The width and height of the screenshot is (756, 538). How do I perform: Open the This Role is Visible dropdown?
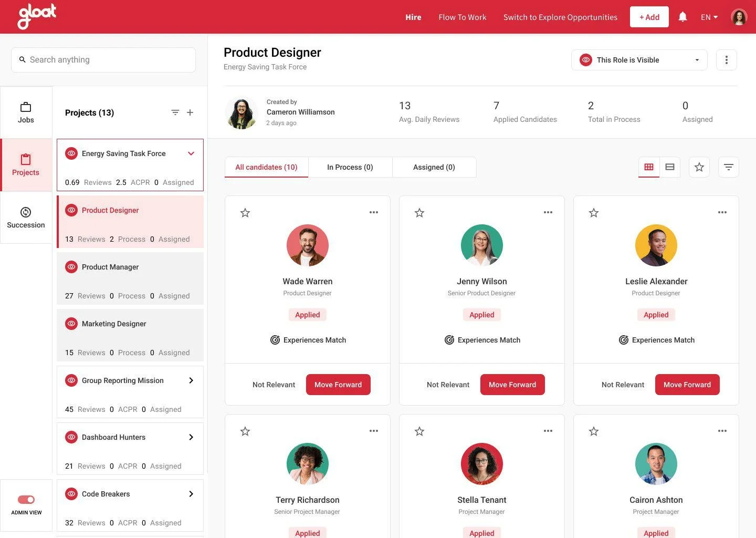(639, 60)
